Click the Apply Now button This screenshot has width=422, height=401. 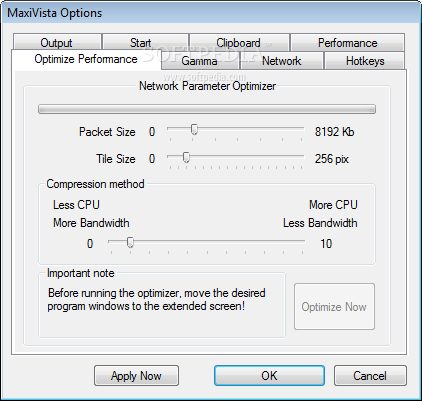tap(136, 376)
